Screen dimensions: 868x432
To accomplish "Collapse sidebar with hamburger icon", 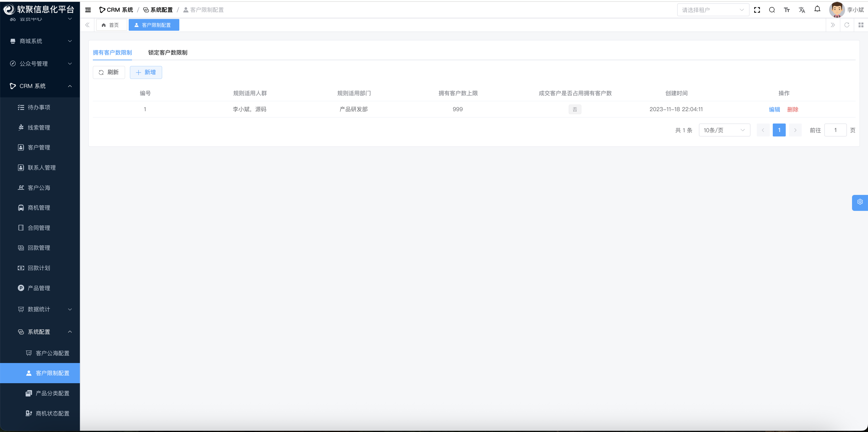I will coord(88,10).
